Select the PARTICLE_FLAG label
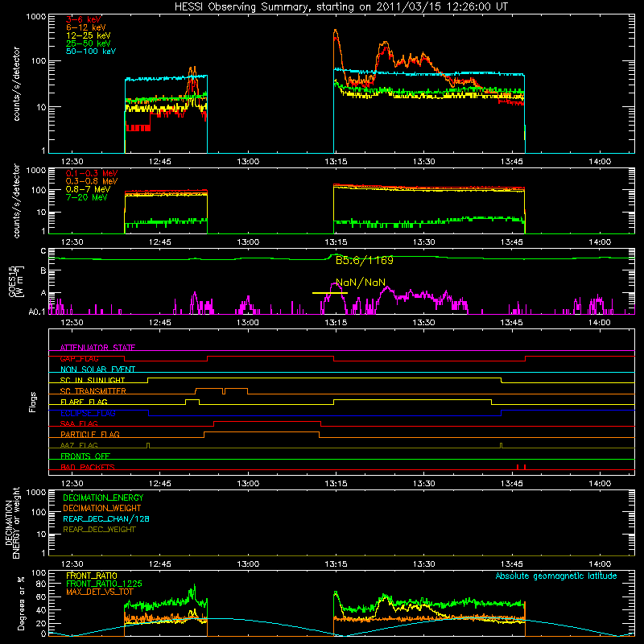Screen dimensions: 644x644 point(90,434)
